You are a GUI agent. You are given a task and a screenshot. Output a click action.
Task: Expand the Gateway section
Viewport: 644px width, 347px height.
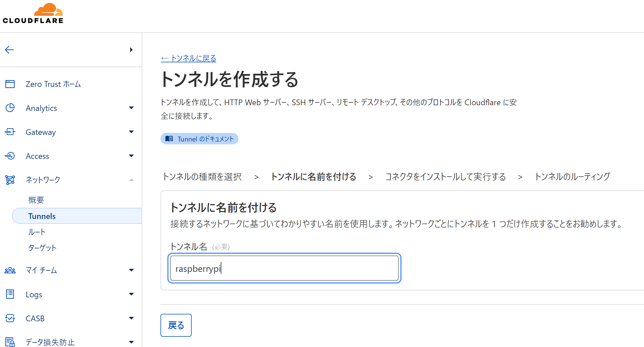point(131,132)
